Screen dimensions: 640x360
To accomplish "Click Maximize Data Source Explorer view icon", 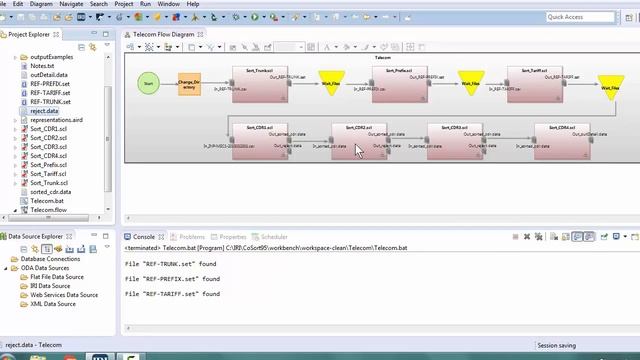I will [106, 236].
